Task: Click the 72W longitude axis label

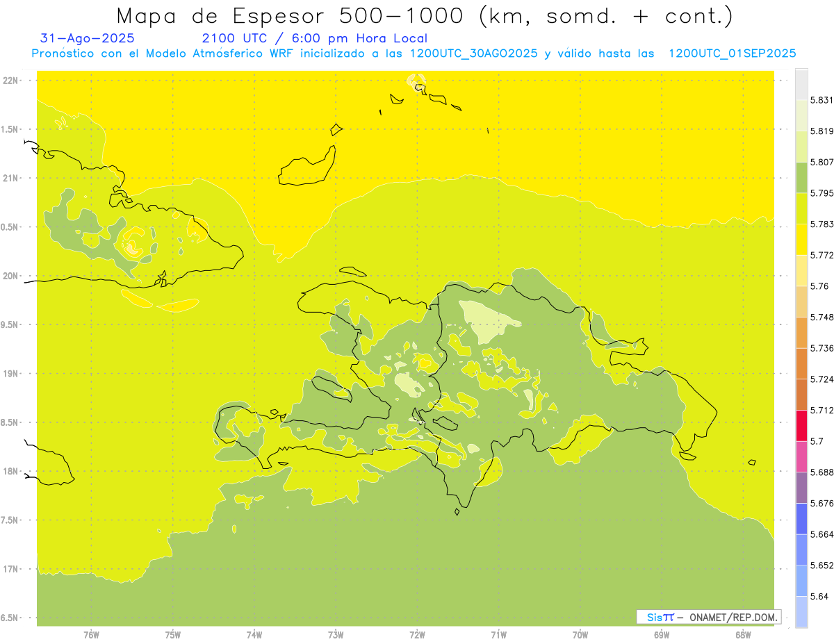Action: tap(417, 634)
